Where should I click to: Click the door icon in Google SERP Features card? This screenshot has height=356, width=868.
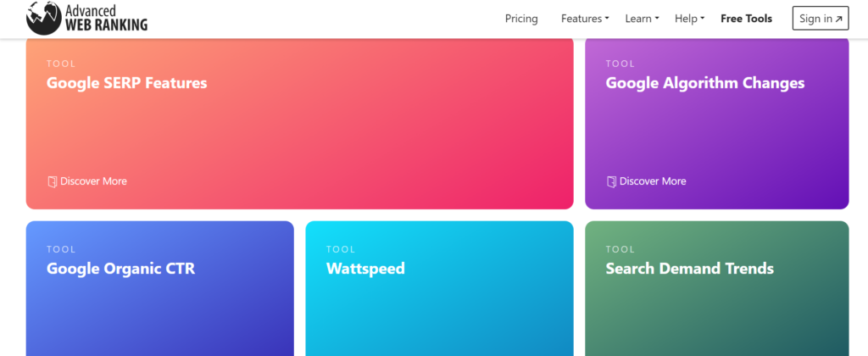pos(52,181)
